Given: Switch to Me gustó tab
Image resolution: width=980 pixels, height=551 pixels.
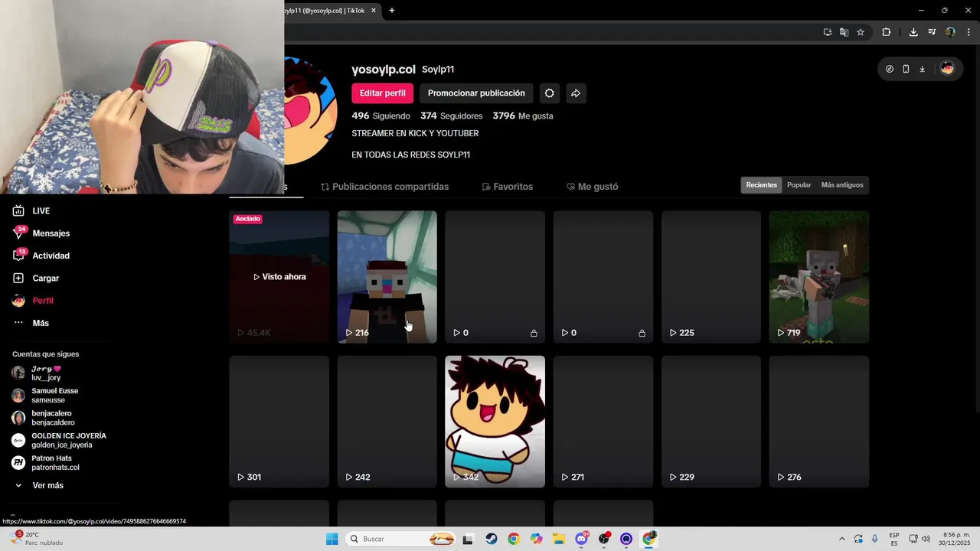Looking at the screenshot, I should 593,187.
